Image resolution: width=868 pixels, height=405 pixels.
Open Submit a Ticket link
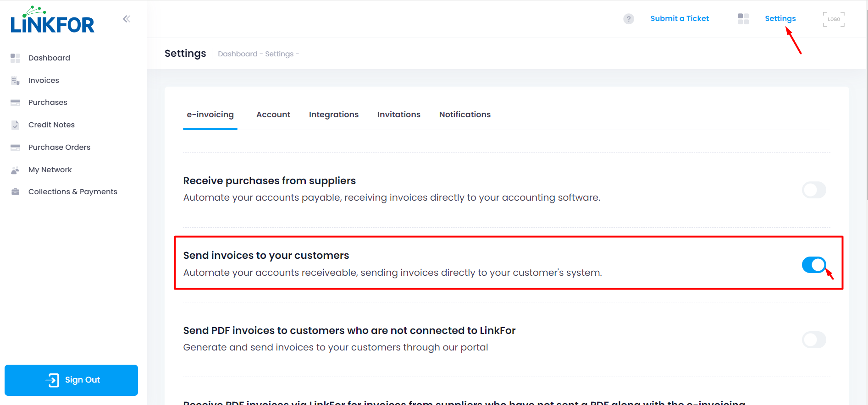[680, 18]
